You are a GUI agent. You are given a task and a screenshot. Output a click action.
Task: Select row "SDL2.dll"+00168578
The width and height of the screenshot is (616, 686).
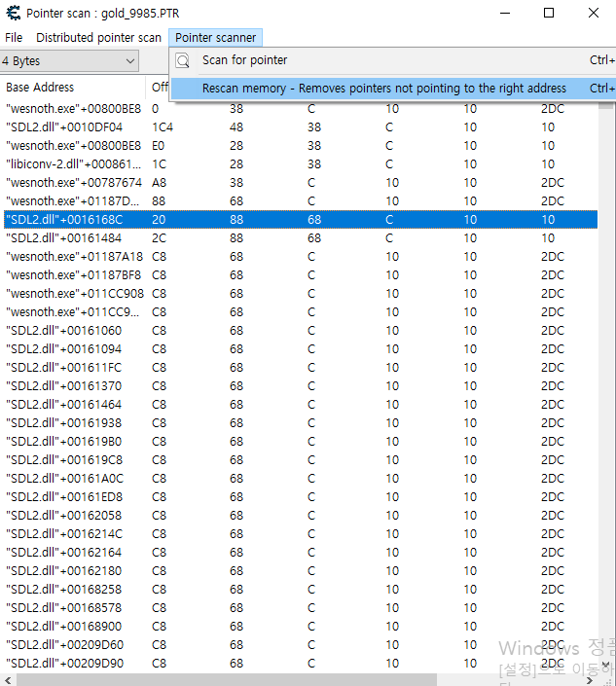301,608
